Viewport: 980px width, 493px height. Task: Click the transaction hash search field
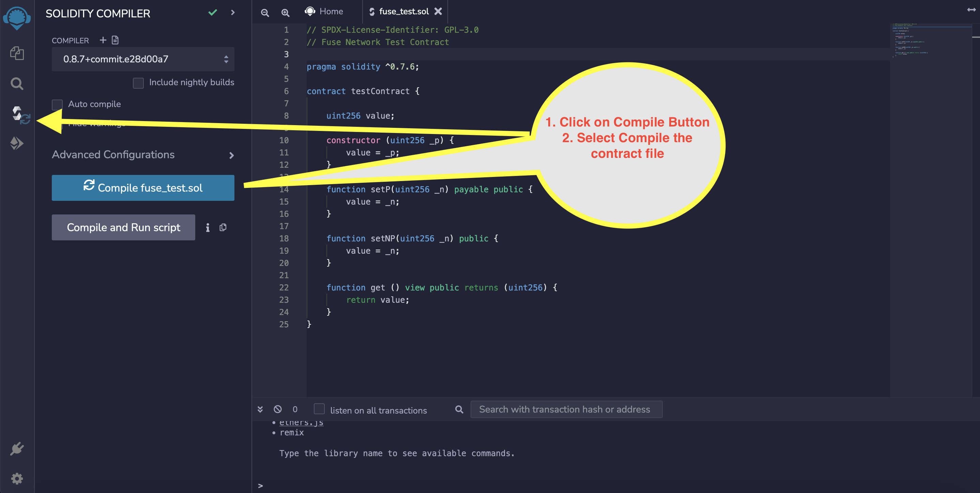[566, 409]
